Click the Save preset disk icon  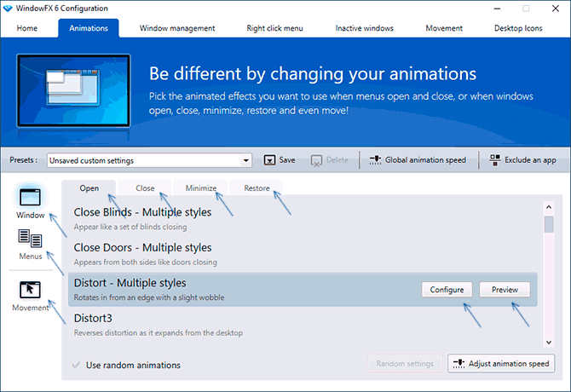pyautogui.click(x=269, y=160)
